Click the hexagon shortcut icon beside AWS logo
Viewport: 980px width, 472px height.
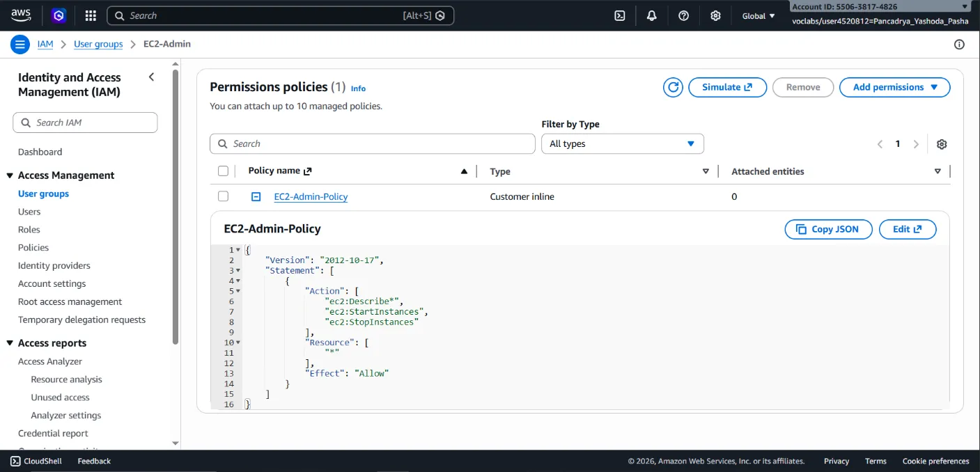[59, 15]
